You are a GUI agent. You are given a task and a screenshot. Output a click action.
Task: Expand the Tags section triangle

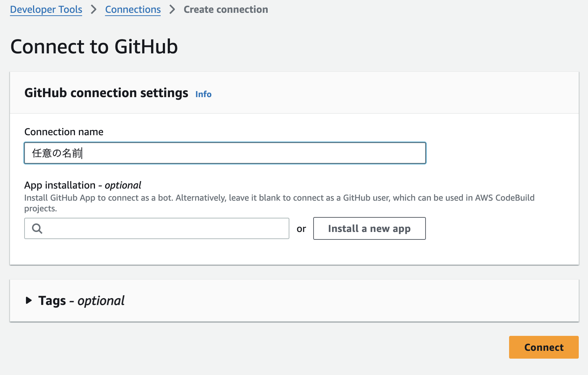(x=29, y=301)
